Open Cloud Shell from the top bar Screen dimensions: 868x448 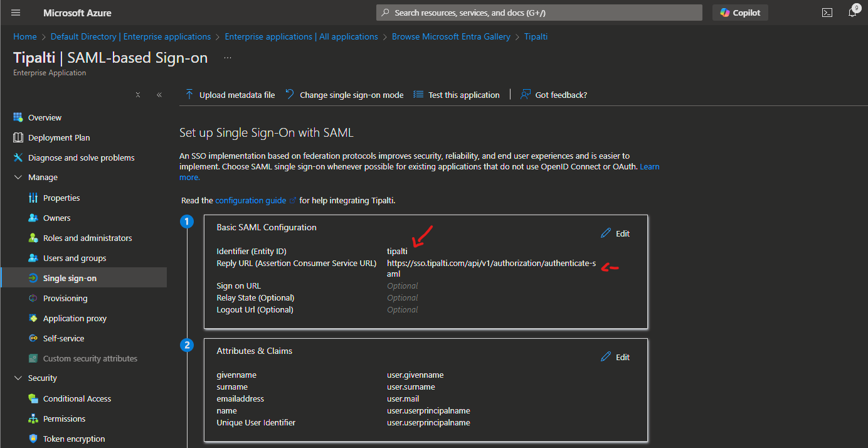pos(827,13)
